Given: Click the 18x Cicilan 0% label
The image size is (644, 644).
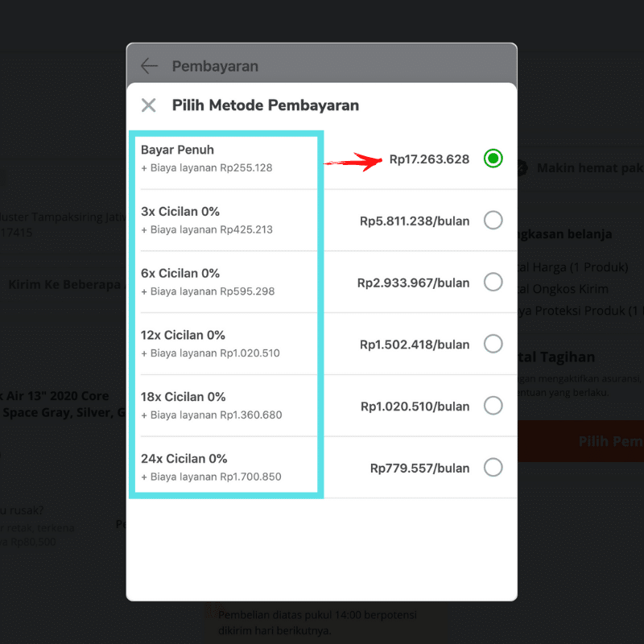Looking at the screenshot, I should coord(184,397).
